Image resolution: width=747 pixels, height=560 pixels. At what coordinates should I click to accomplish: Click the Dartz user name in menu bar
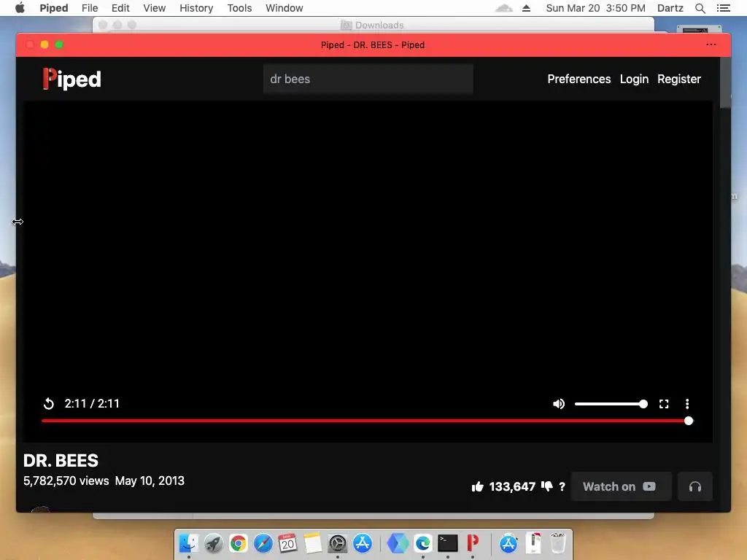click(670, 8)
